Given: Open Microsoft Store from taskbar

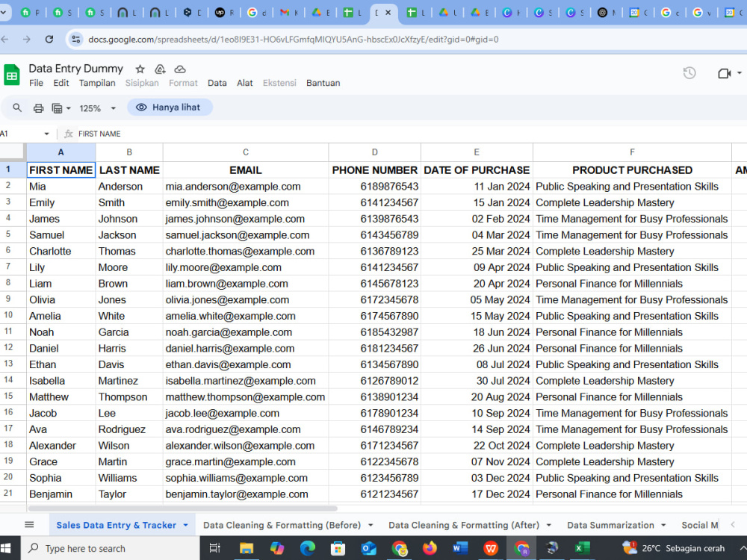Looking at the screenshot, I should click(x=338, y=549).
